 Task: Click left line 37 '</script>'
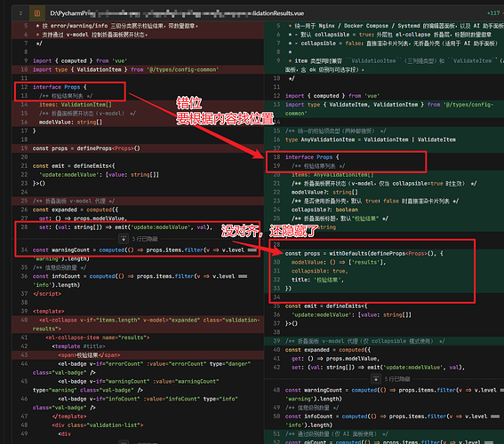(46, 294)
